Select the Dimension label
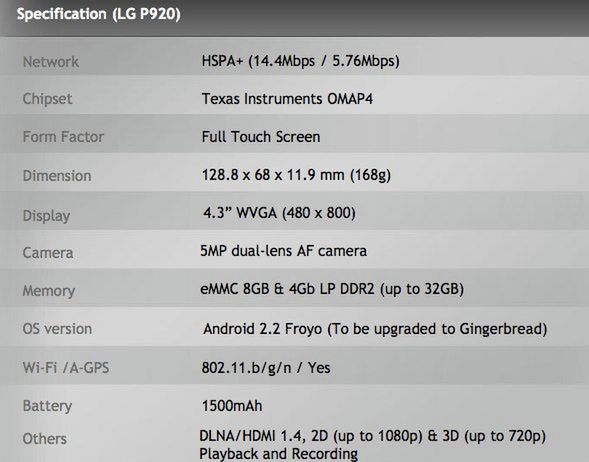The height and width of the screenshot is (462, 589). pos(57,176)
